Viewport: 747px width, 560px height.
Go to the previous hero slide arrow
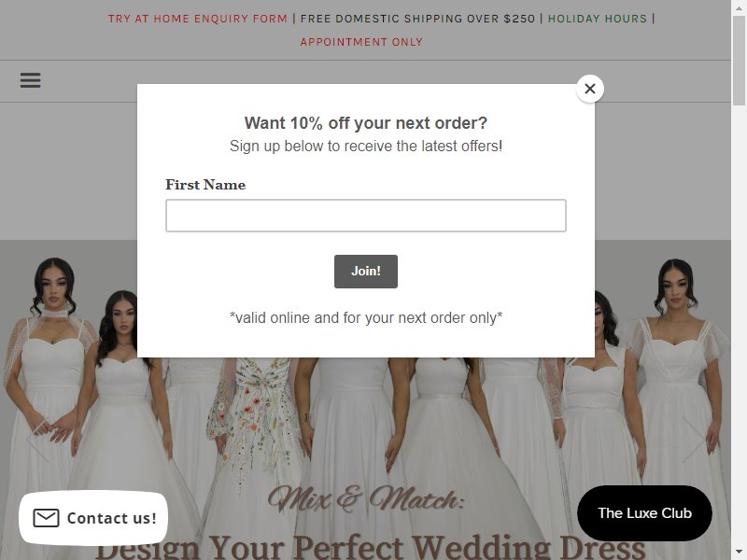click(x=38, y=441)
